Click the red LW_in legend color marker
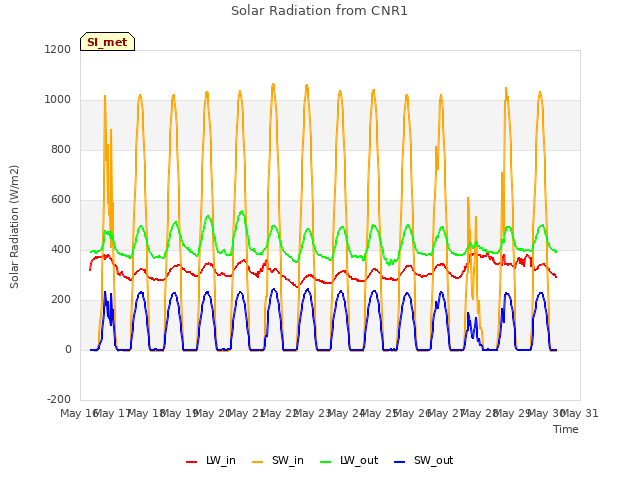The height and width of the screenshot is (480, 640). coord(191,462)
